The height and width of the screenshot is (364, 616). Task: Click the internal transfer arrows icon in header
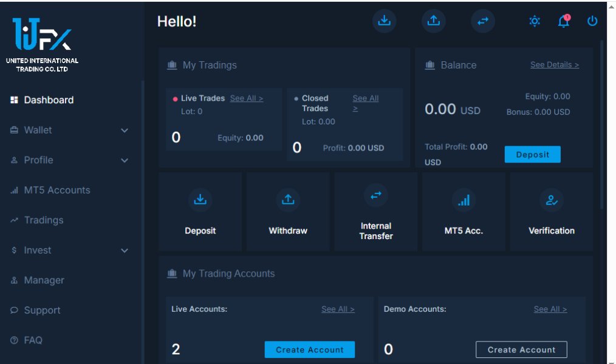point(482,21)
